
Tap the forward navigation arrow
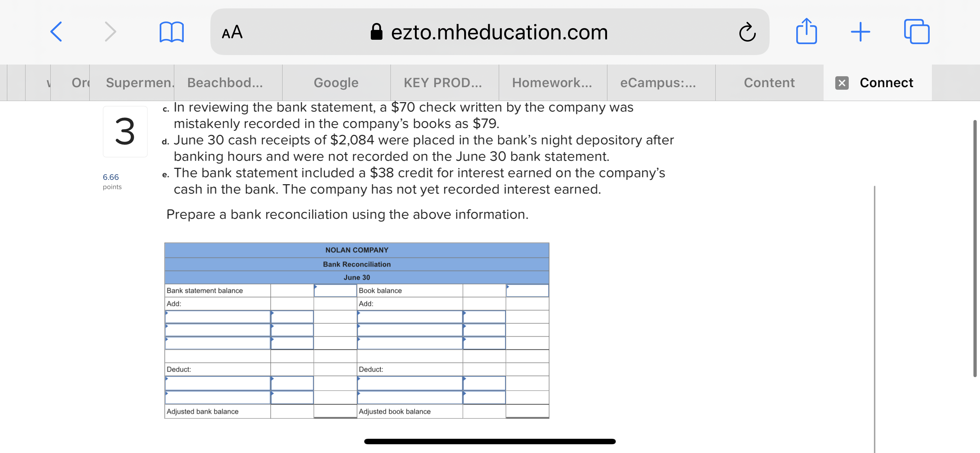click(x=110, y=32)
